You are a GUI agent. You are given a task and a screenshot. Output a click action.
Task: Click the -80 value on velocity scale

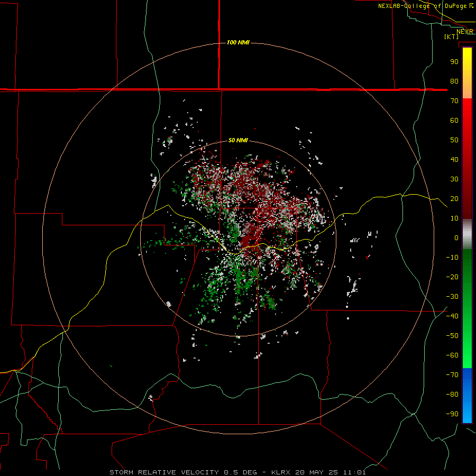[452, 395]
